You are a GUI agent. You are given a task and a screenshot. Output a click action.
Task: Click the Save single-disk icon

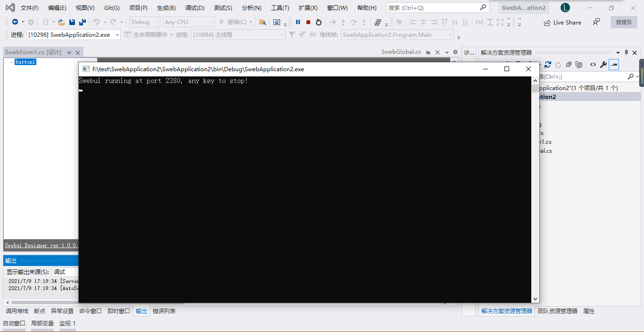click(72, 22)
